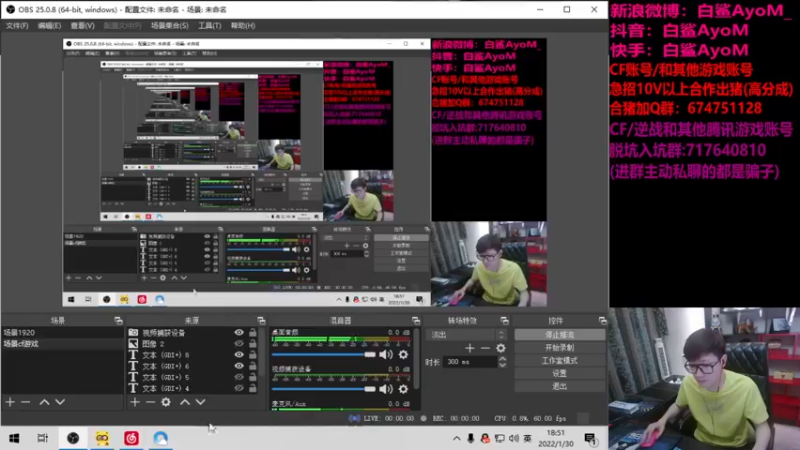
Task: Move the selected source up in the list
Action: pyautogui.click(x=185, y=402)
